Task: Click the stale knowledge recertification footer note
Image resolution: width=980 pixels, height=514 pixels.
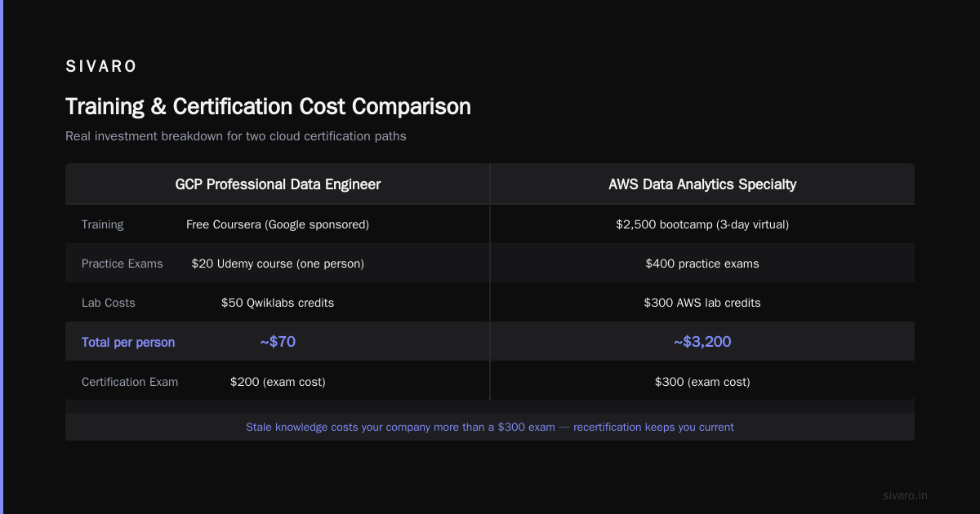Action: coord(490,427)
